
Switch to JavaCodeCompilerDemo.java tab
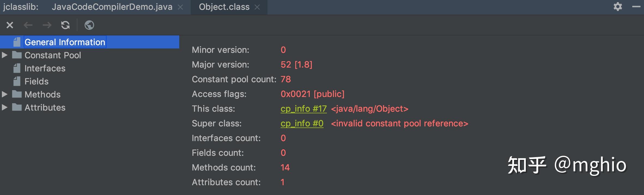tap(112, 7)
